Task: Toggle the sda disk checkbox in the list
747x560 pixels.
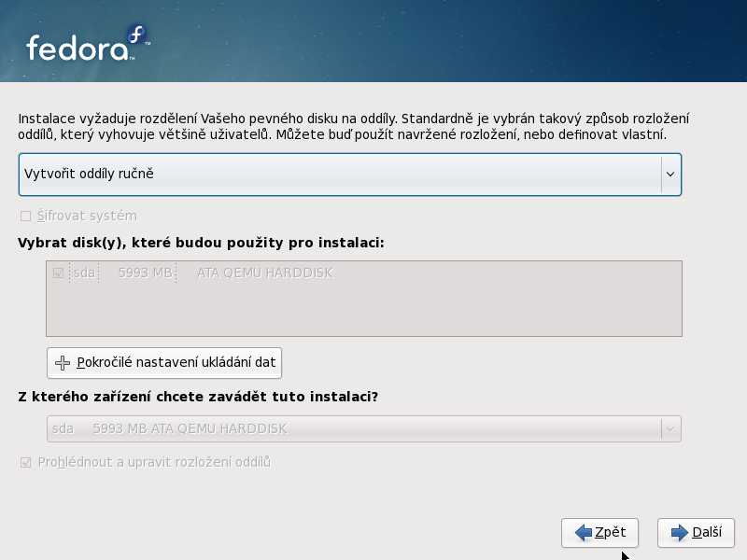Action: pos(59,273)
